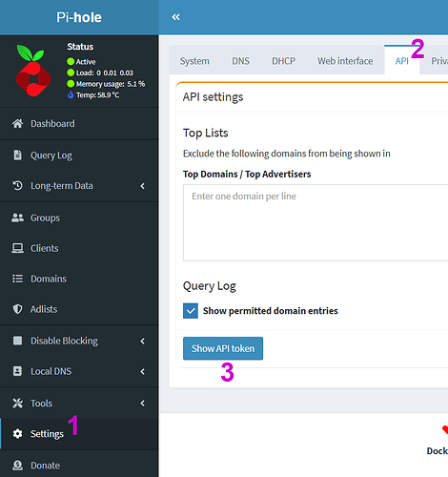
Task: Click the Settings gear icon
Action: click(17, 434)
